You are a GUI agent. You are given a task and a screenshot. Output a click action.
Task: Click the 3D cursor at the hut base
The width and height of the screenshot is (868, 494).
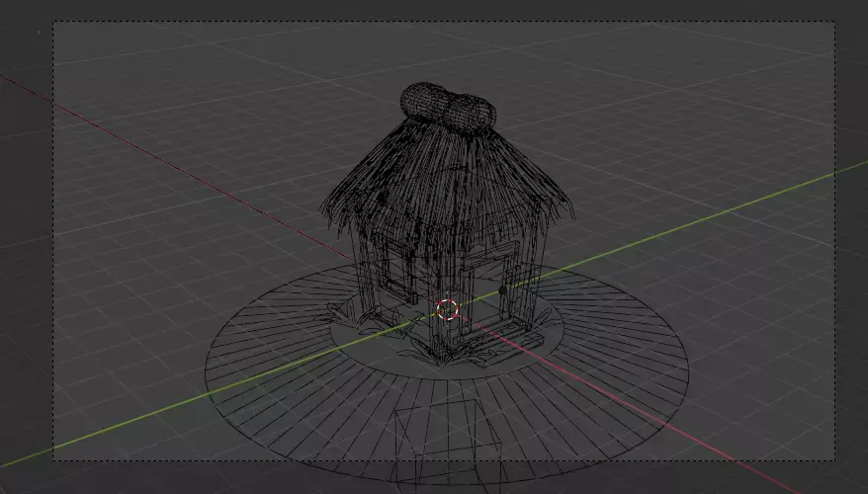point(447,310)
